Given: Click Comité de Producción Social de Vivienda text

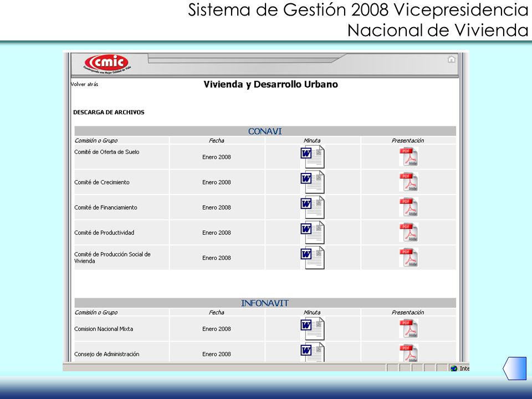Looking at the screenshot, I should coord(112,258).
